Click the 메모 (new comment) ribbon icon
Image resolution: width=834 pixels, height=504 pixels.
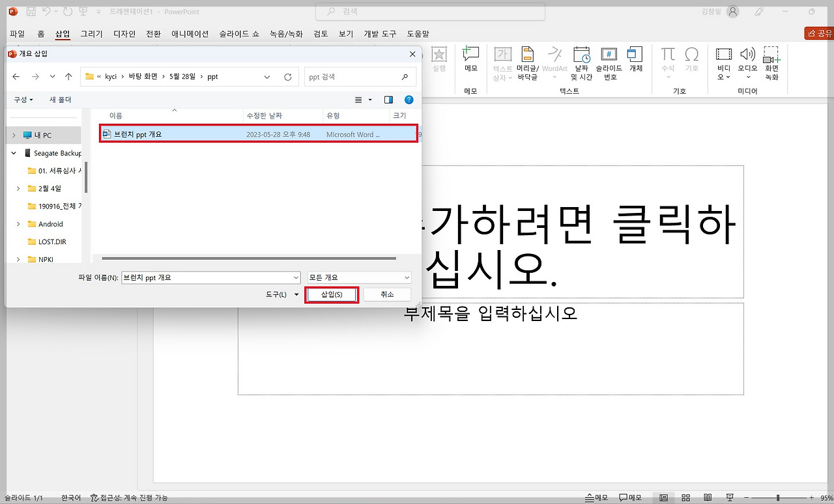pyautogui.click(x=470, y=59)
